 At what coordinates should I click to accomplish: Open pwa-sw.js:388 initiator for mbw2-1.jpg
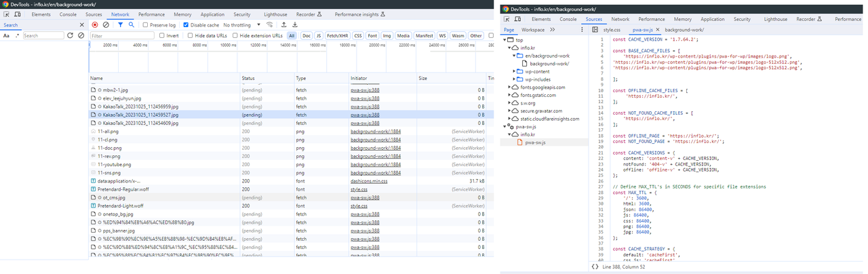coord(365,90)
